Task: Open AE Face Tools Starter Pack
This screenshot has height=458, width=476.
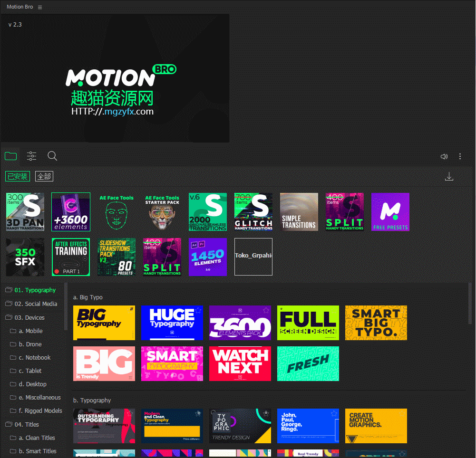Action: 162,212
